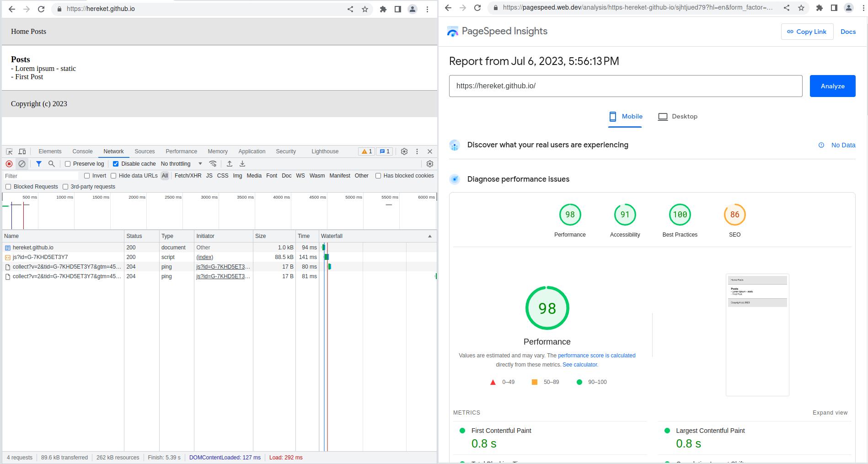The width and height of the screenshot is (868, 464).
Task: Switch to the Elements tab
Action: click(50, 151)
